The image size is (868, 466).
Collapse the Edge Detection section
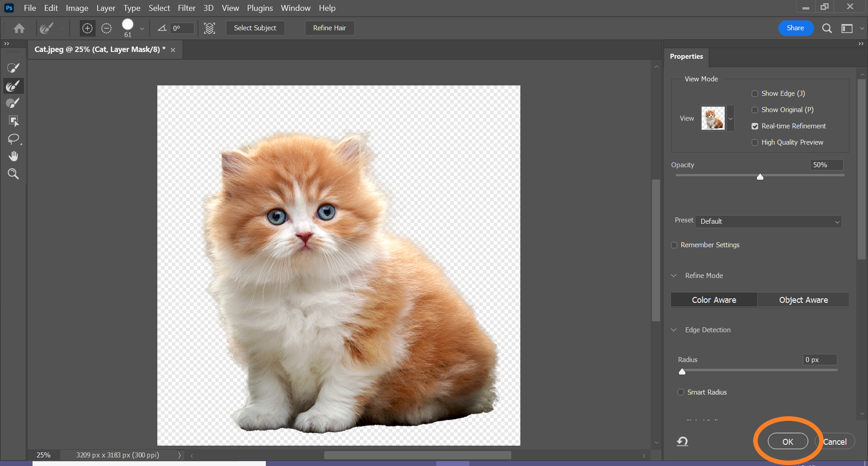coord(674,330)
